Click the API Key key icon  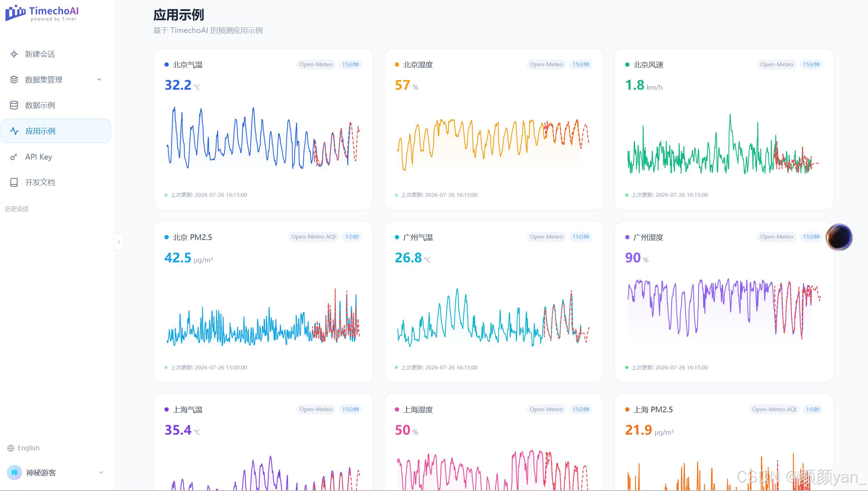[14, 157]
